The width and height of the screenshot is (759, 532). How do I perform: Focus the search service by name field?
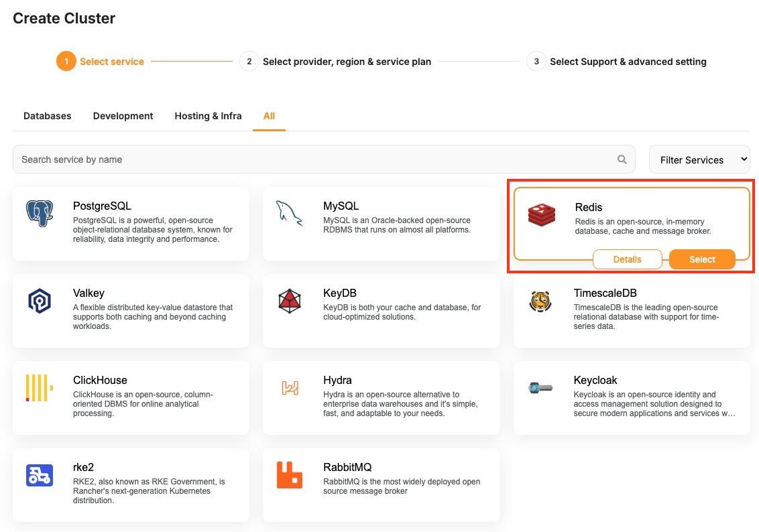(x=315, y=159)
